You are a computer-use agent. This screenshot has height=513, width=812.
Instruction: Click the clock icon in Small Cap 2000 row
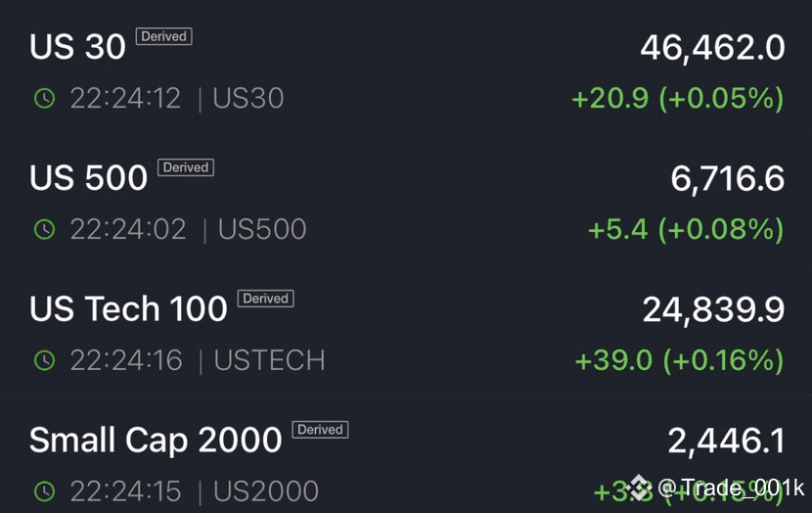click(x=44, y=491)
